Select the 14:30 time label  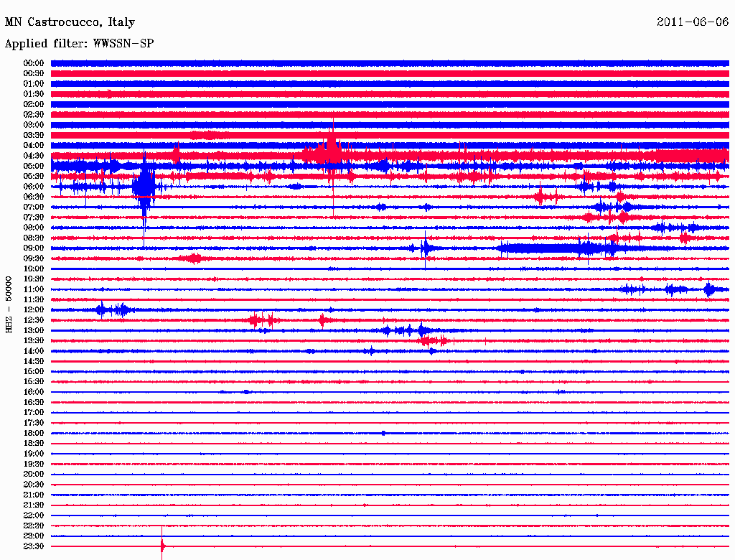[x=34, y=361]
